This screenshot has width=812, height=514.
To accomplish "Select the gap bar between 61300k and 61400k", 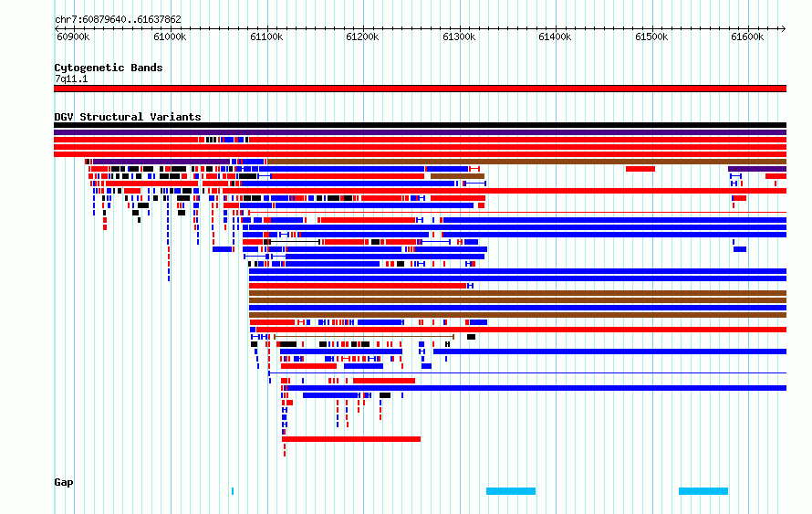I will 511,491.
